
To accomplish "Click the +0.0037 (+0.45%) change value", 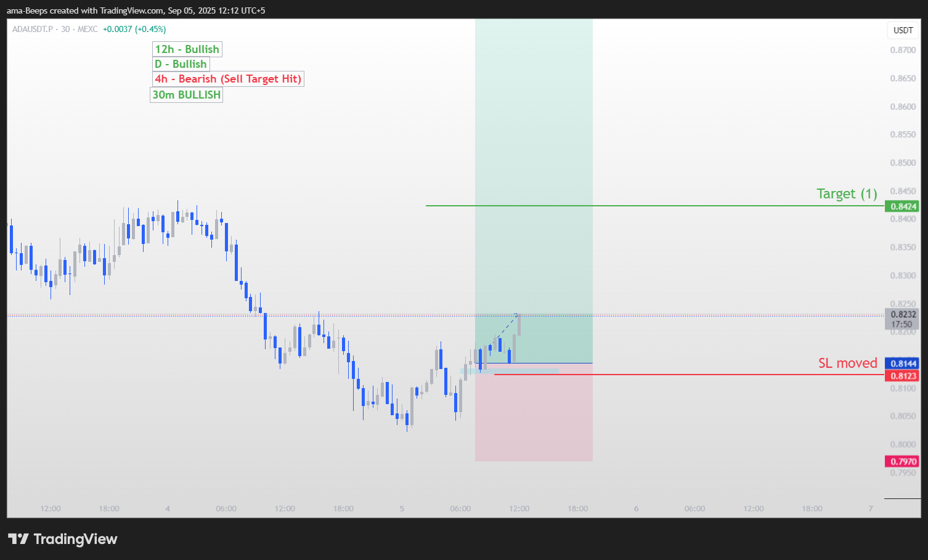I will tap(134, 29).
